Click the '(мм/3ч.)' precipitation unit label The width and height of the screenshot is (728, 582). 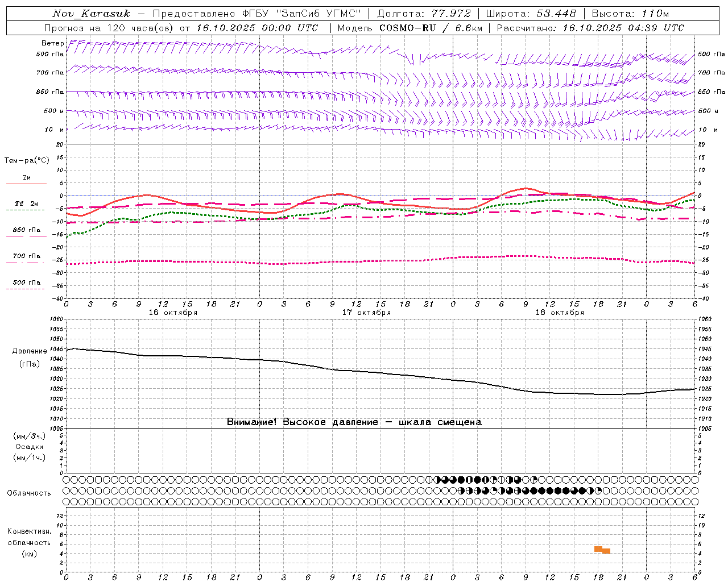pos(30,436)
